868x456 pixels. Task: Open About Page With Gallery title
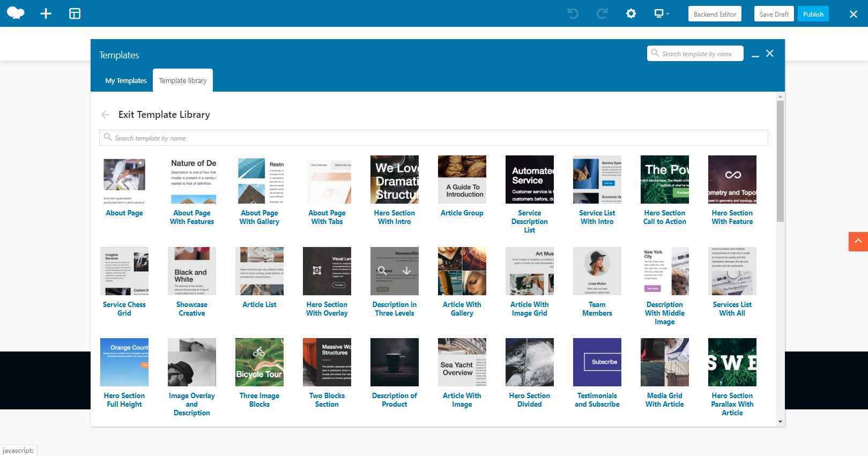point(259,217)
